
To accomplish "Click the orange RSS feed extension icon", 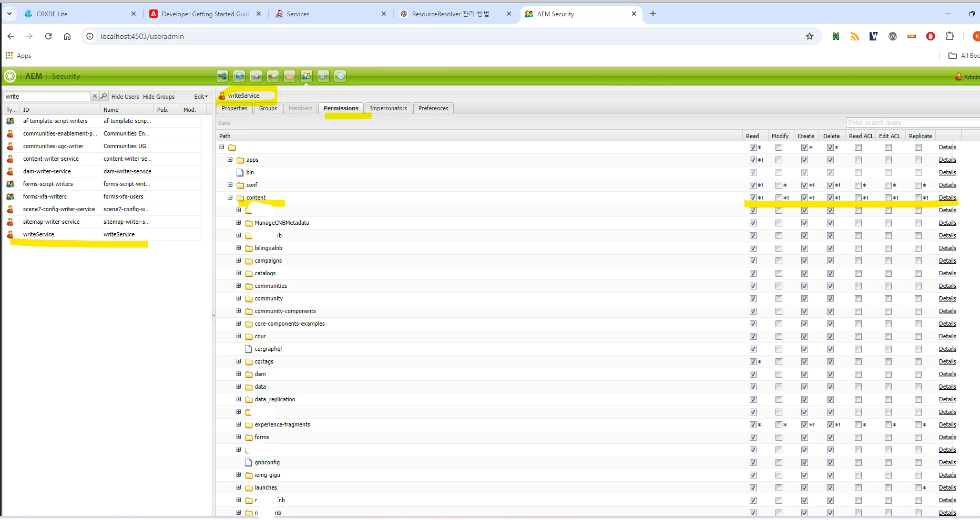I will (855, 36).
